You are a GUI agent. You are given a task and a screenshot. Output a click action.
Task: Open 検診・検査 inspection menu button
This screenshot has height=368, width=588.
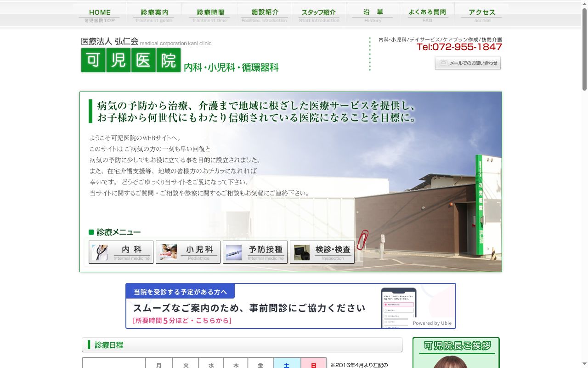[x=322, y=252]
